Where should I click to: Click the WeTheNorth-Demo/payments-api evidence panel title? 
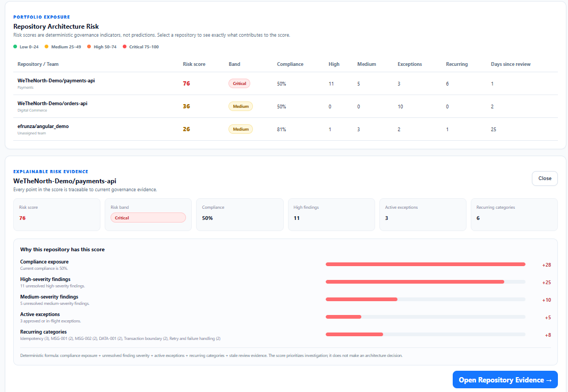point(65,181)
